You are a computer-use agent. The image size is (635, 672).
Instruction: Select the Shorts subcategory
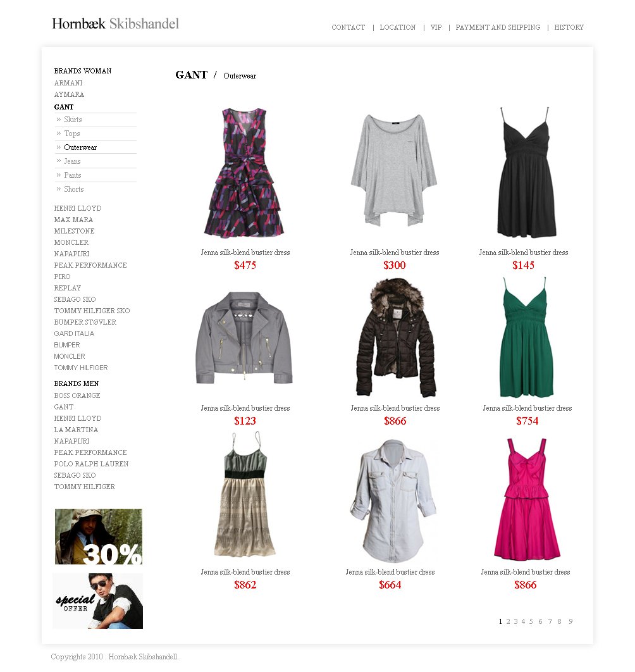(x=74, y=189)
